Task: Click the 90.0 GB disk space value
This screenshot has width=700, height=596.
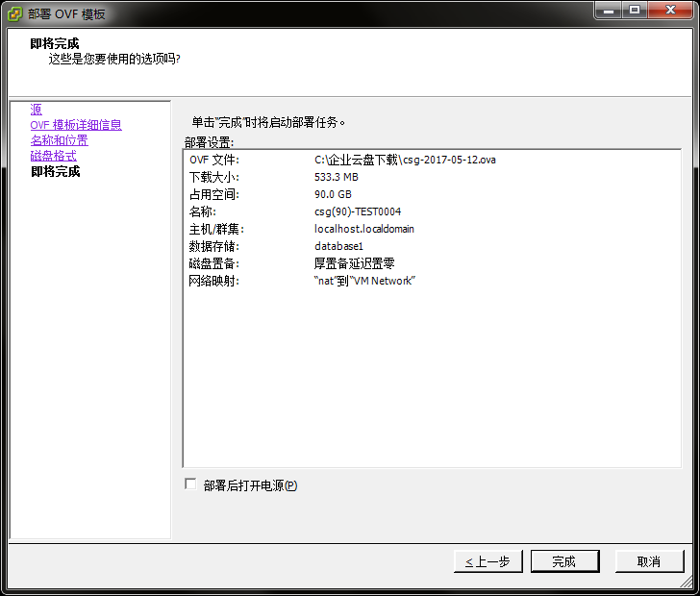Action: pyautogui.click(x=333, y=194)
